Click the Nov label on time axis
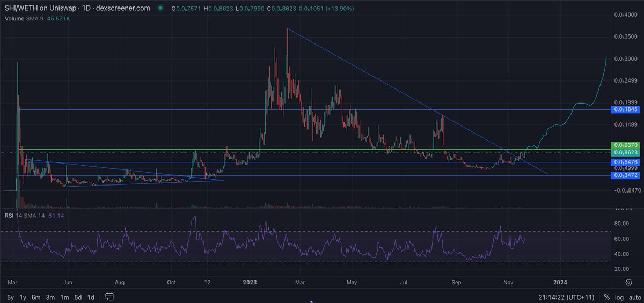The image size is (644, 303). 507,282
